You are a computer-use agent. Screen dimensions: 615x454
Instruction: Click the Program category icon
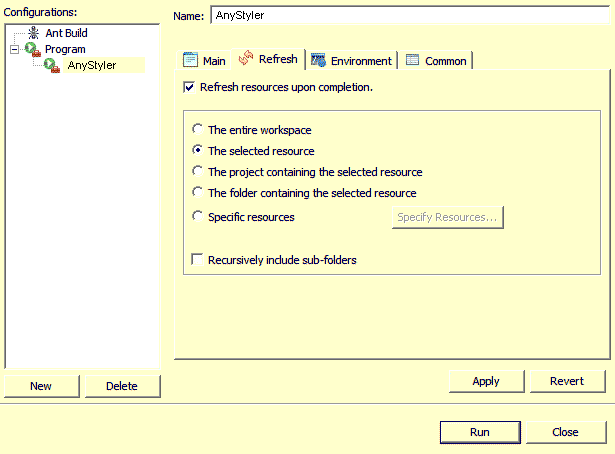32,49
